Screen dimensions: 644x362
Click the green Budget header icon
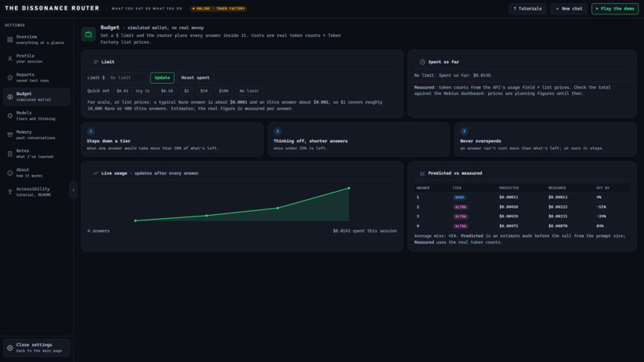click(89, 34)
